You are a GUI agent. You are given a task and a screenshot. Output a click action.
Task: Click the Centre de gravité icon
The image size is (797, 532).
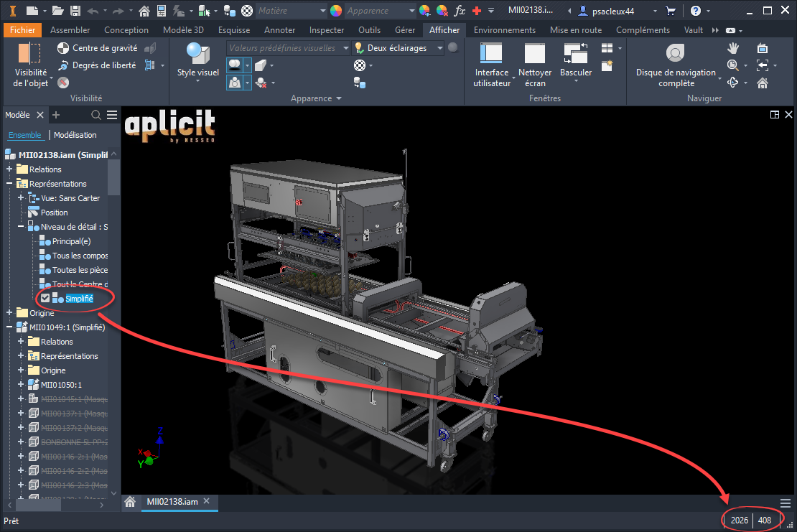pos(63,48)
